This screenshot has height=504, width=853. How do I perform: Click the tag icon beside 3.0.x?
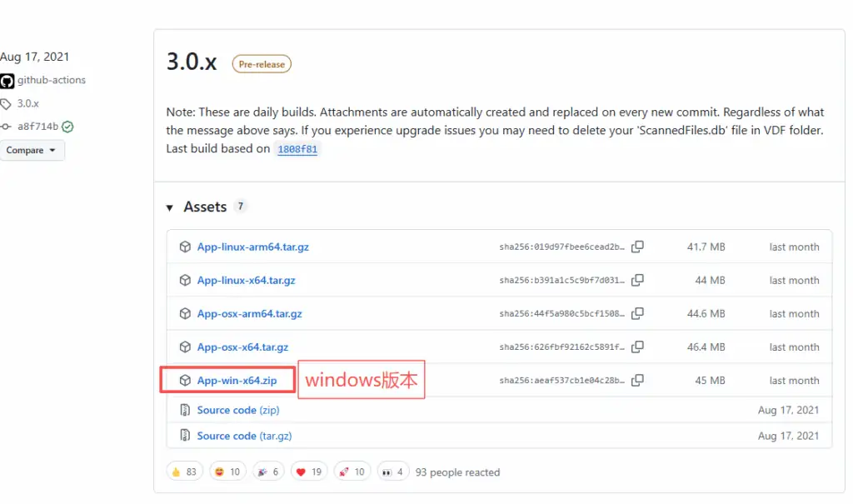pyautogui.click(x=7, y=104)
